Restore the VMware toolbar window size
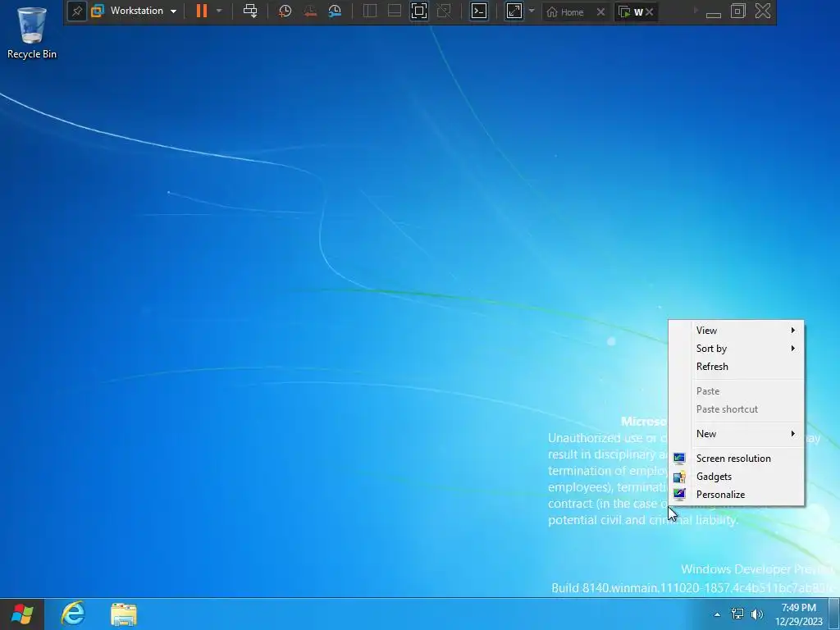The width and height of the screenshot is (840, 630). click(738, 11)
